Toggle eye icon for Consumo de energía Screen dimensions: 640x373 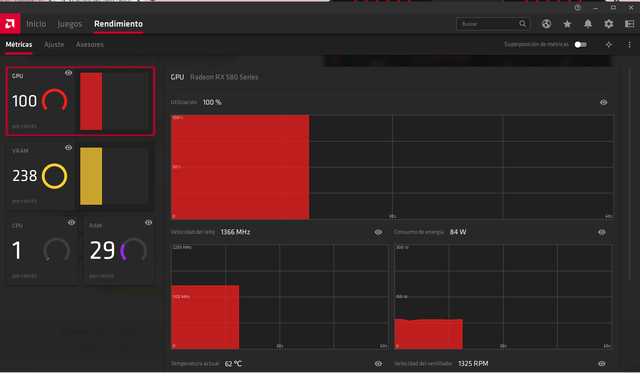[x=602, y=232]
